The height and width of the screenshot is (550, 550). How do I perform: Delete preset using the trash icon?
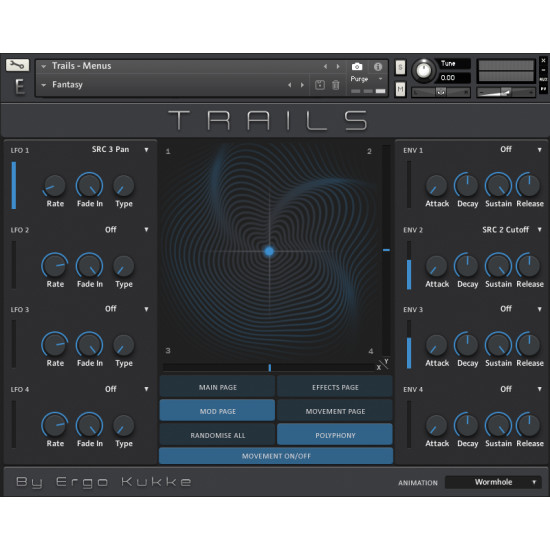click(336, 85)
